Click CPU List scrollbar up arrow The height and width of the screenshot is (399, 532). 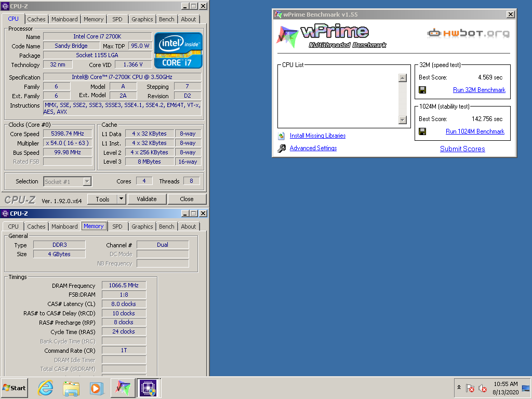point(403,78)
